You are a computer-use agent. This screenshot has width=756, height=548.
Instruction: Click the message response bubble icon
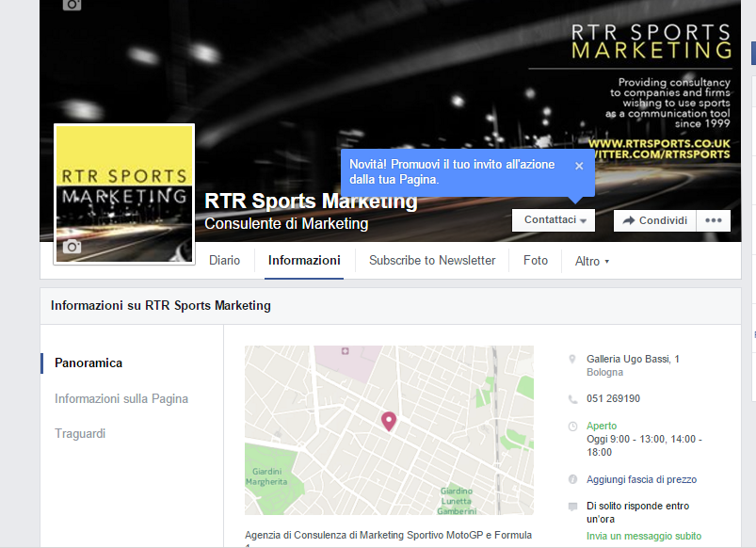pos(572,507)
